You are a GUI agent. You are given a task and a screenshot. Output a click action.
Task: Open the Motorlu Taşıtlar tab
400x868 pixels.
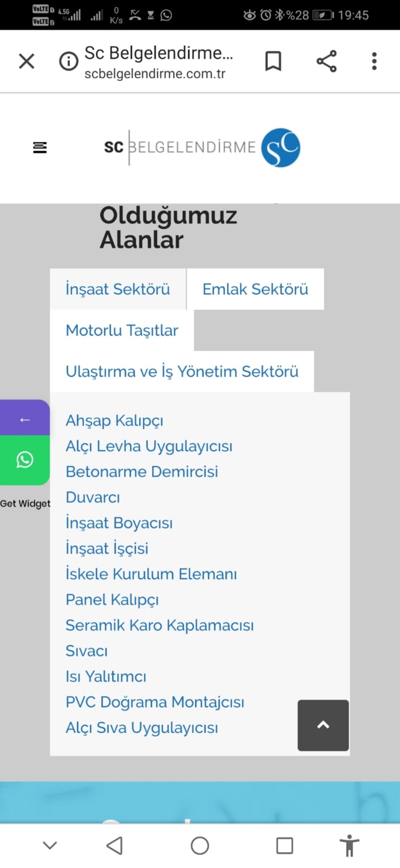pyautogui.click(x=122, y=330)
